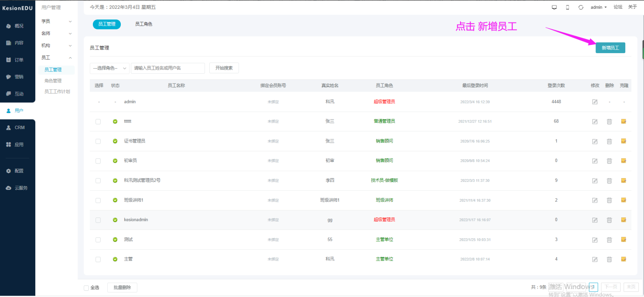Image resolution: width=644 pixels, height=297 pixels.
Task: Open 云服务 cloud icon in sidebar
Action: [x=18, y=188]
